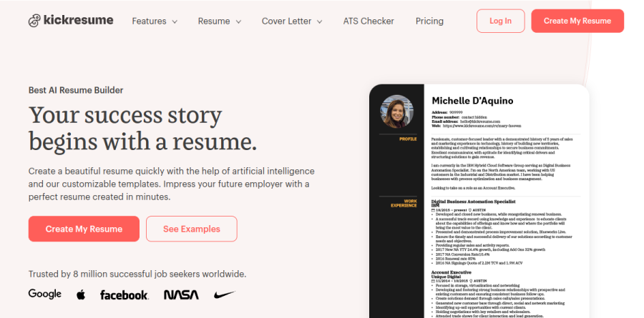The height and width of the screenshot is (318, 644).
Task: Click Create My Resume under the headline
Action: click(x=84, y=229)
